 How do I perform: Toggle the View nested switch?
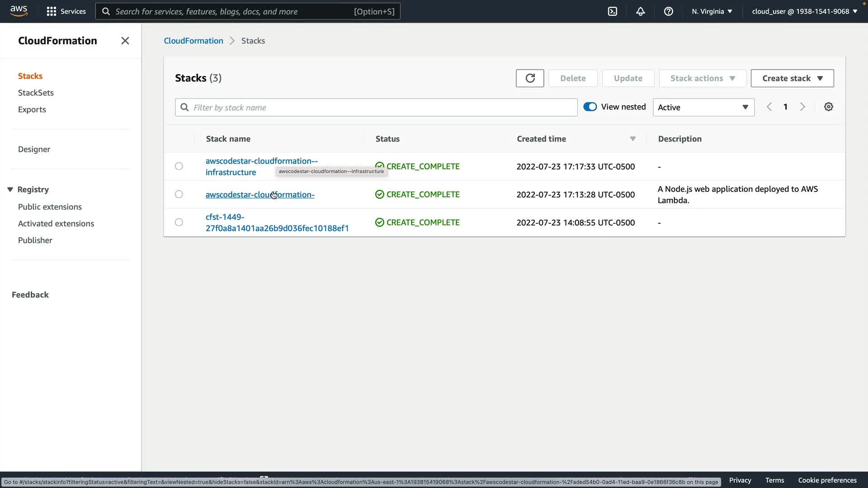point(590,107)
